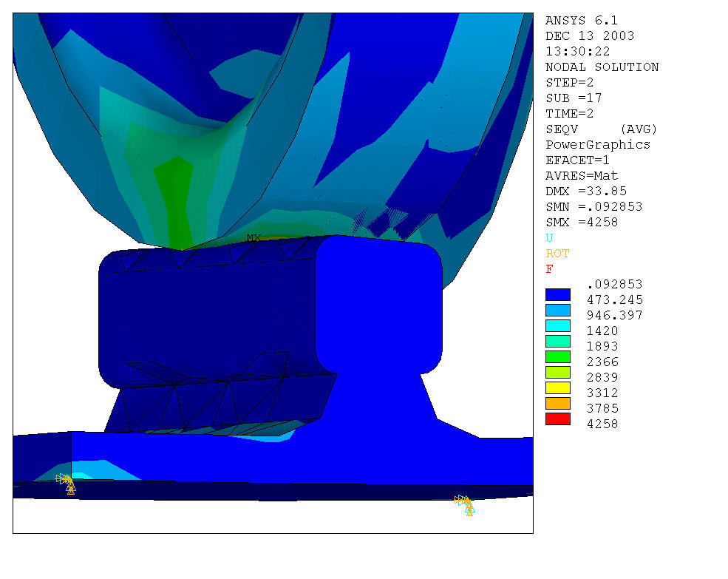
Task: Click the legend value '1420'
Action: coord(602,331)
